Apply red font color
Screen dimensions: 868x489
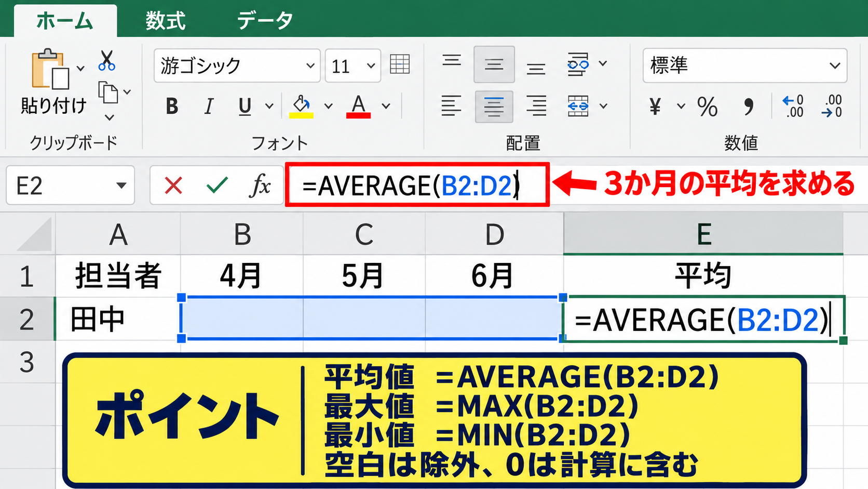click(x=358, y=106)
